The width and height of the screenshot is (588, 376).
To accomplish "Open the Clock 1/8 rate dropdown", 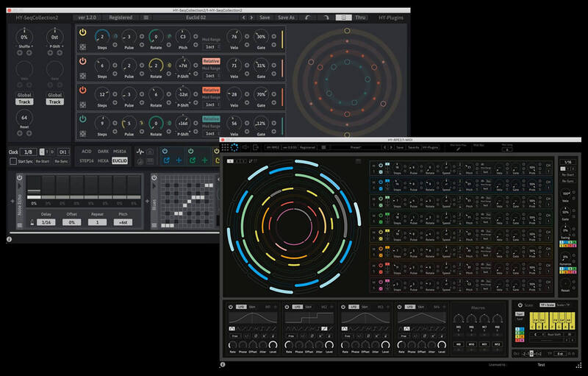I will 29,152.
